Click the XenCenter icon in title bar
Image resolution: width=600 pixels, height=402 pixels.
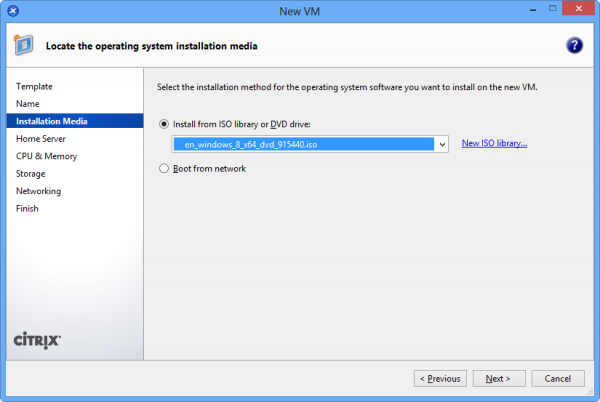pos(13,11)
